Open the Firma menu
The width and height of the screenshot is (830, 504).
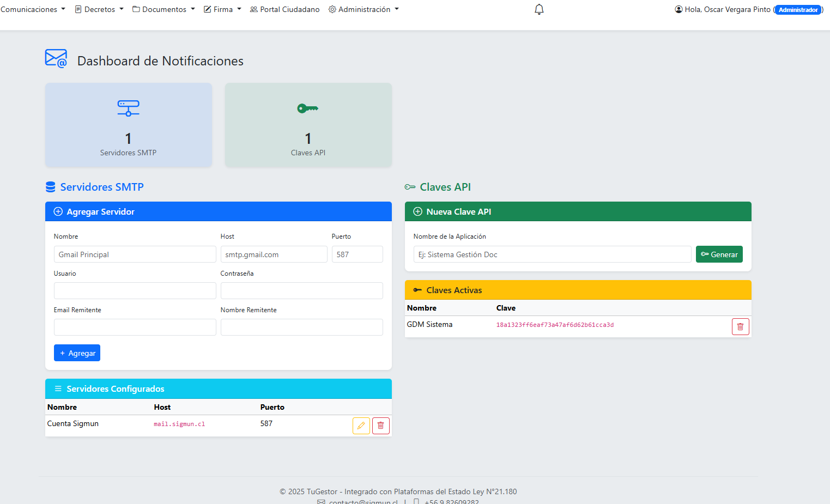(222, 9)
